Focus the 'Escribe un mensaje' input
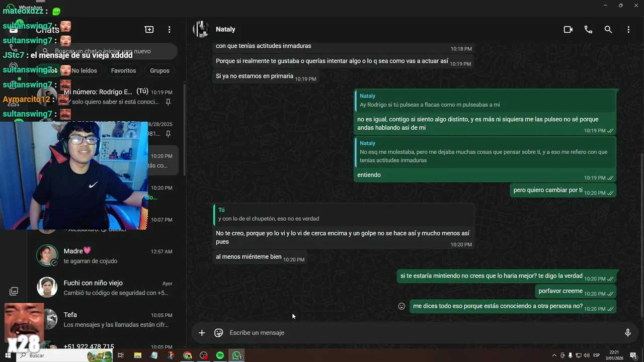 point(423,333)
